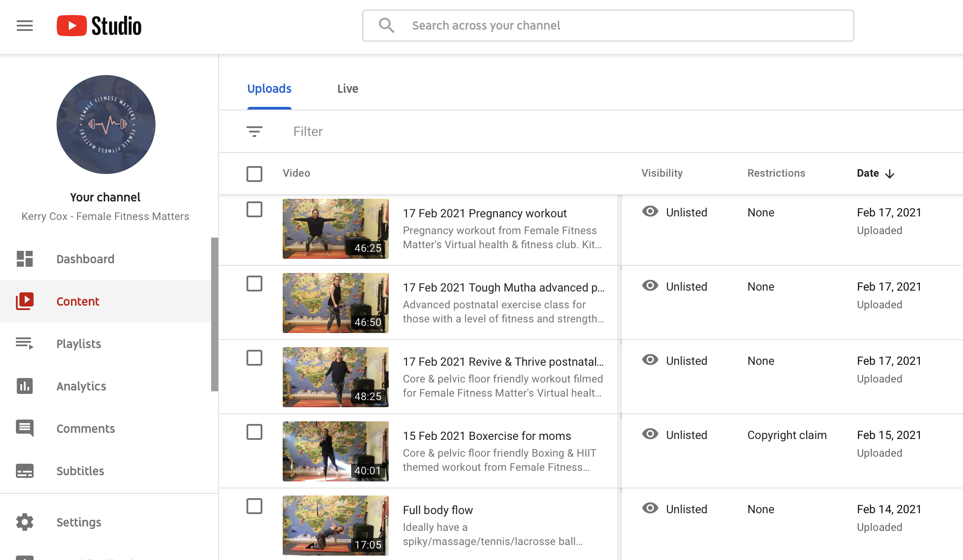
Task: Open the hamburger navigation menu
Action: click(x=25, y=26)
